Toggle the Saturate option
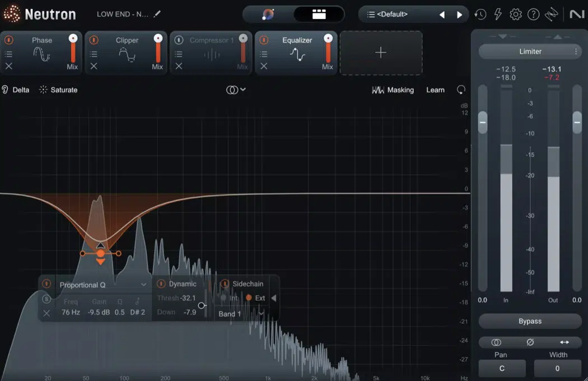This screenshot has height=381, width=588. click(58, 90)
